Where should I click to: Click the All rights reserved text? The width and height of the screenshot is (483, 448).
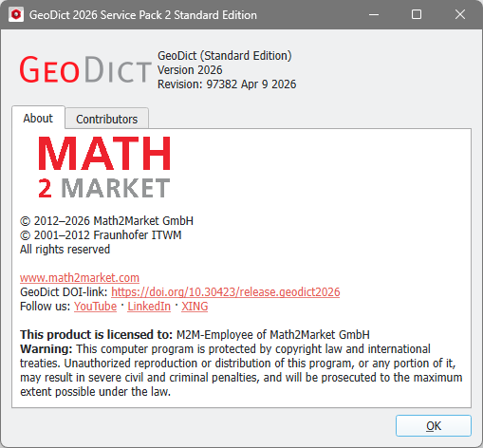[x=65, y=250]
